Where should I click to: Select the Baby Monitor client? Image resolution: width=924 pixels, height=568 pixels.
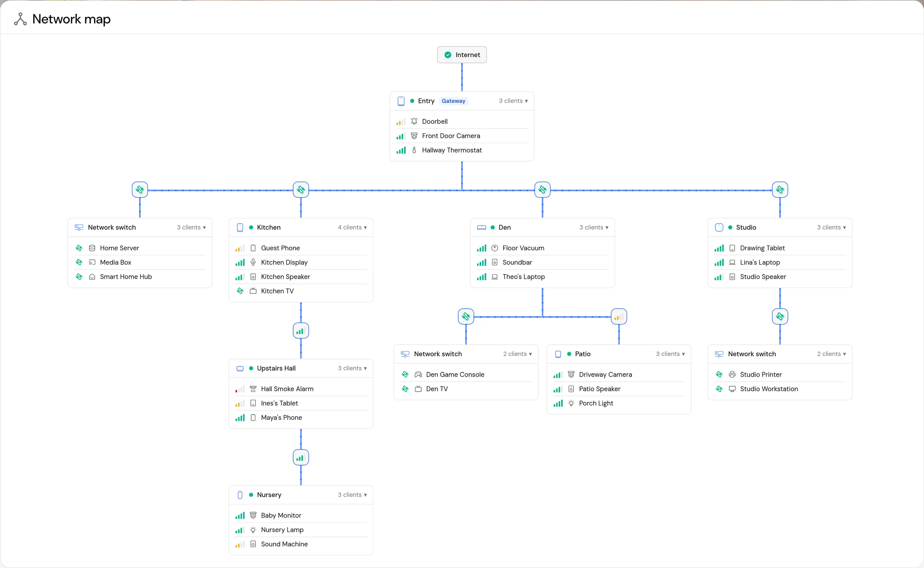tap(301, 516)
